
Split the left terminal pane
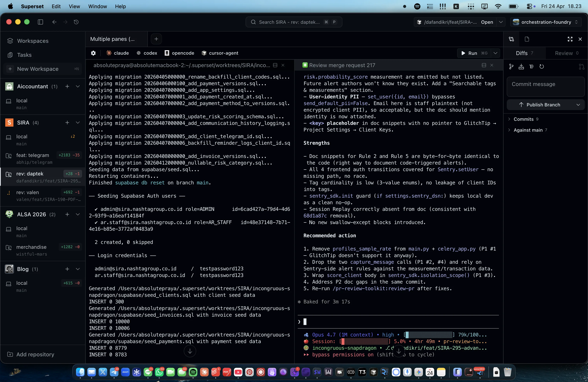[275, 65]
